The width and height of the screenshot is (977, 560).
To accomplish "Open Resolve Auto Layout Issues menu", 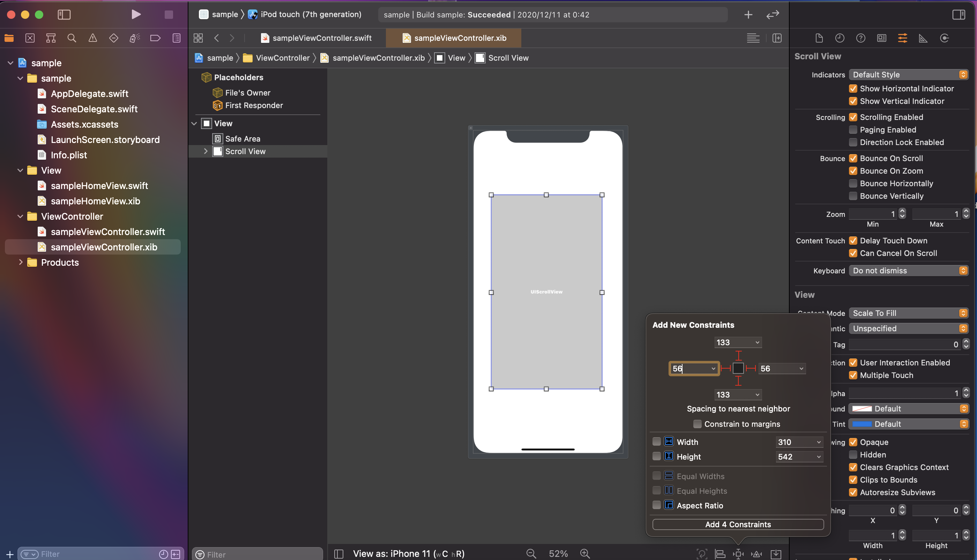I will 756,554.
